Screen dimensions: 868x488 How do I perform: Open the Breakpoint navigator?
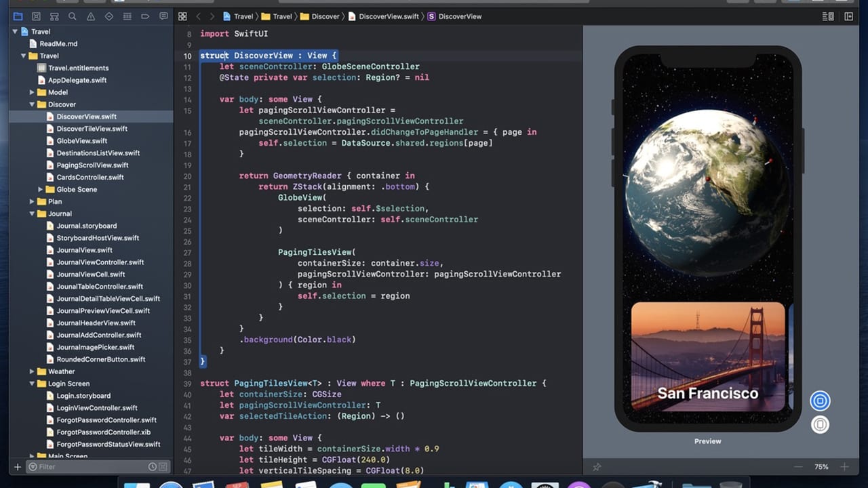[145, 16]
